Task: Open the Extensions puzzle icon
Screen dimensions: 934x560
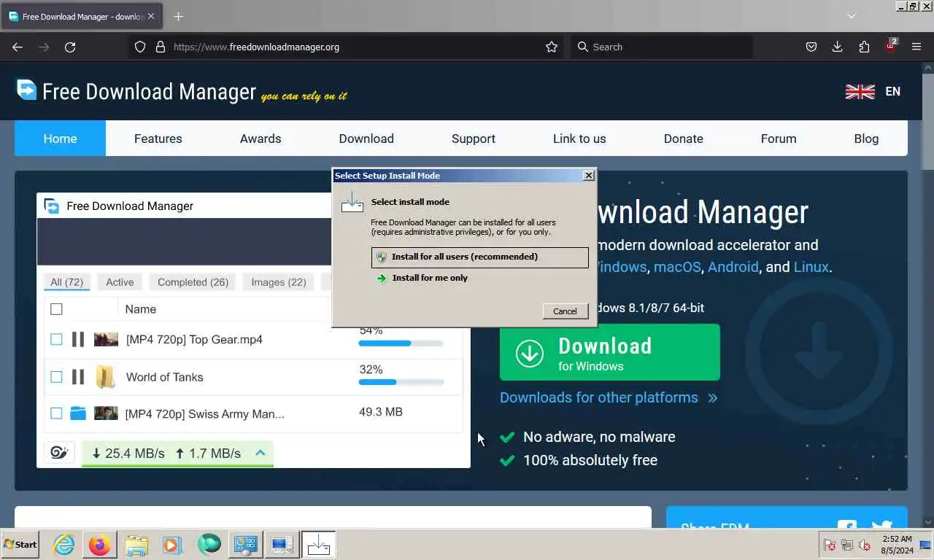Action: [864, 47]
